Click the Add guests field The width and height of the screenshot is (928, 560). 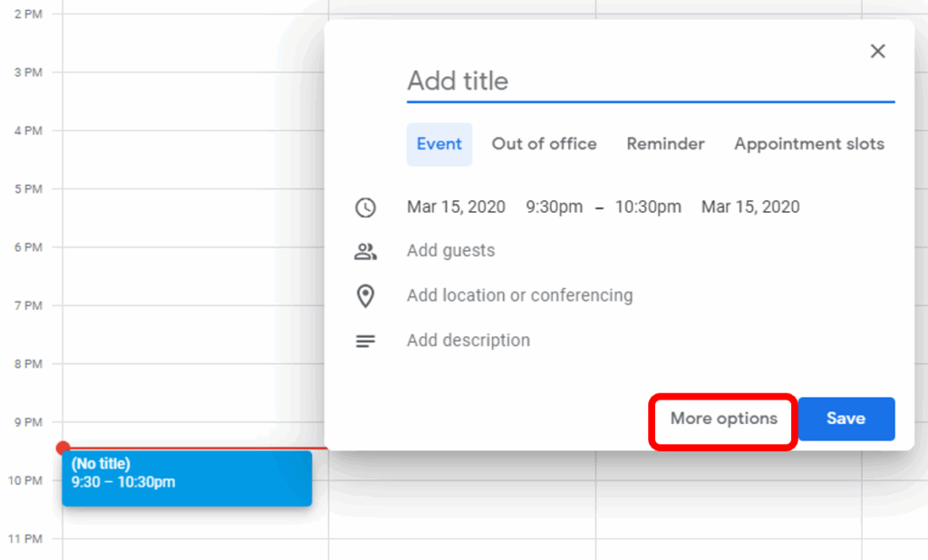[x=451, y=251]
